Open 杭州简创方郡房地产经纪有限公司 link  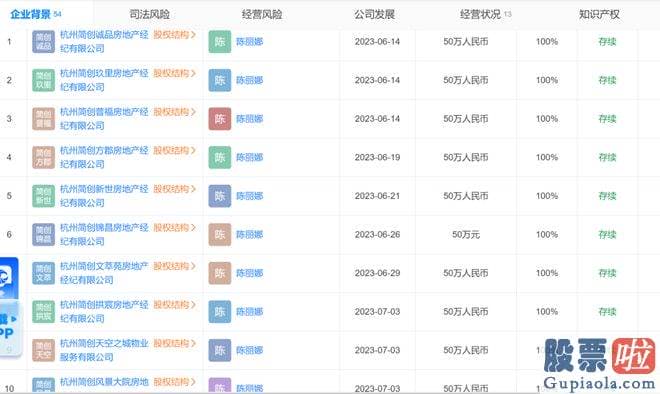click(x=104, y=157)
